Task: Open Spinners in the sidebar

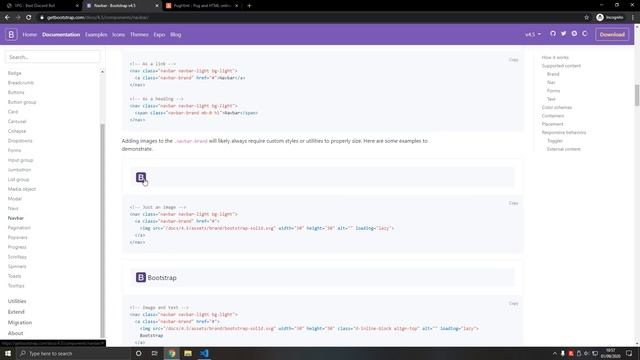Action: [x=17, y=267]
